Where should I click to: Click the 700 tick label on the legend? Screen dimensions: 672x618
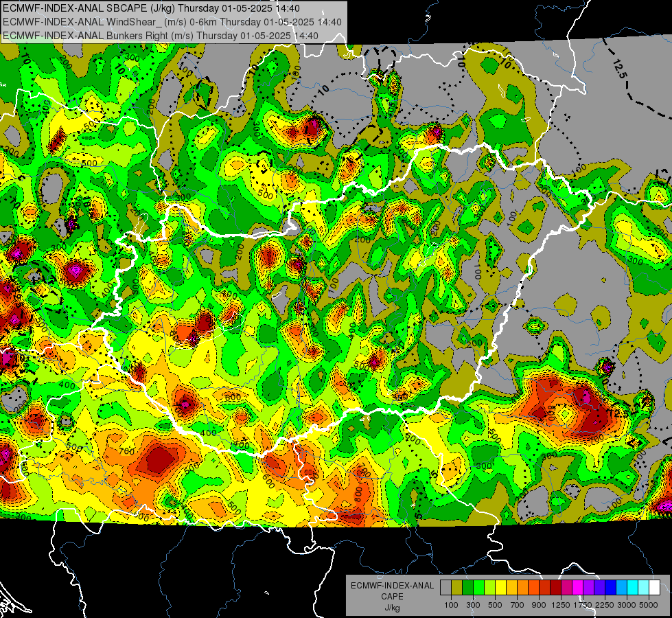(518, 605)
